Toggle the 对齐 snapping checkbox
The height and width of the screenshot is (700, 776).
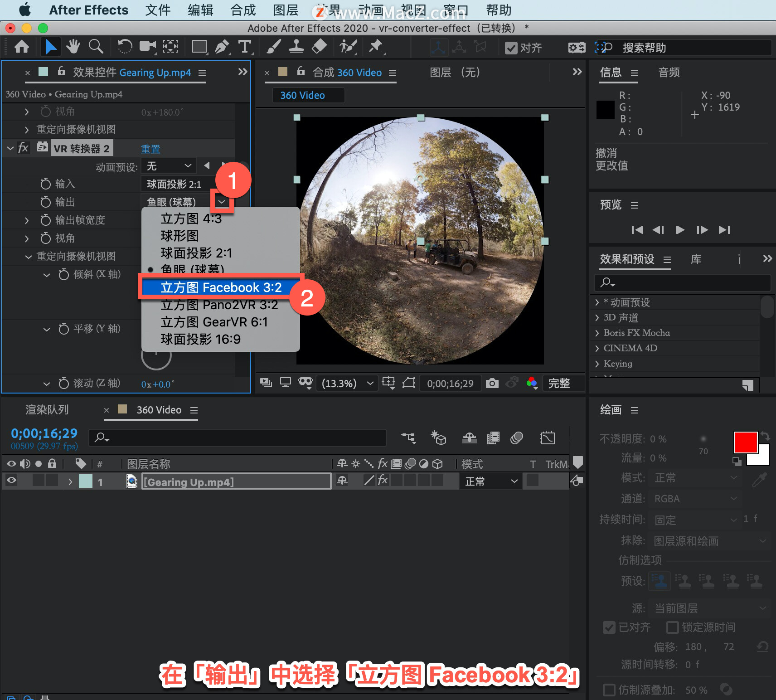[511, 48]
